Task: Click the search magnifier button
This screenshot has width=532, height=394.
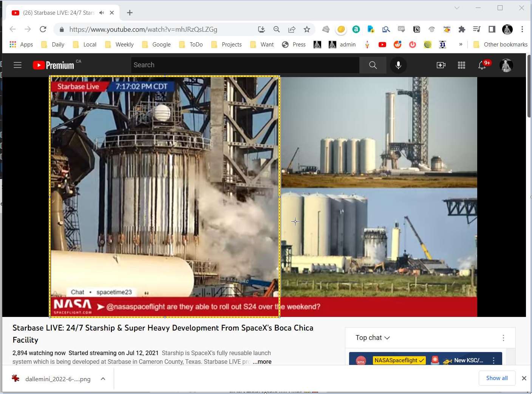Action: point(373,65)
